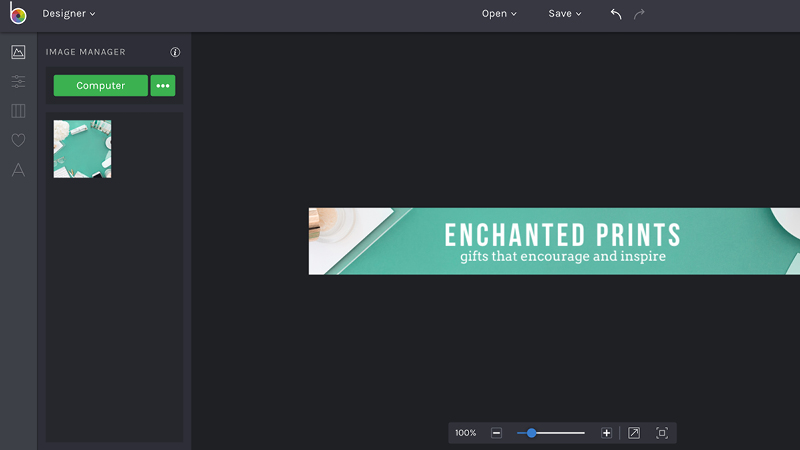Click the zoom out minus button

pyautogui.click(x=496, y=433)
